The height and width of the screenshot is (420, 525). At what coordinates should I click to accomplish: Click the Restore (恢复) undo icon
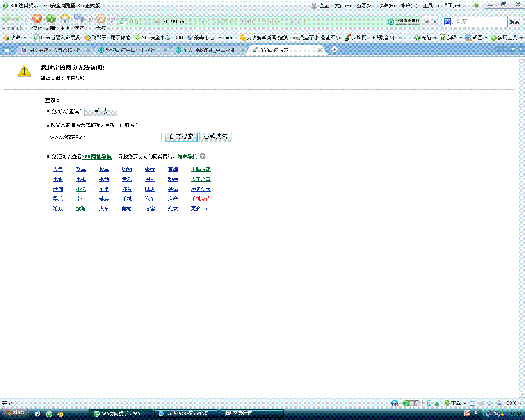point(79,18)
